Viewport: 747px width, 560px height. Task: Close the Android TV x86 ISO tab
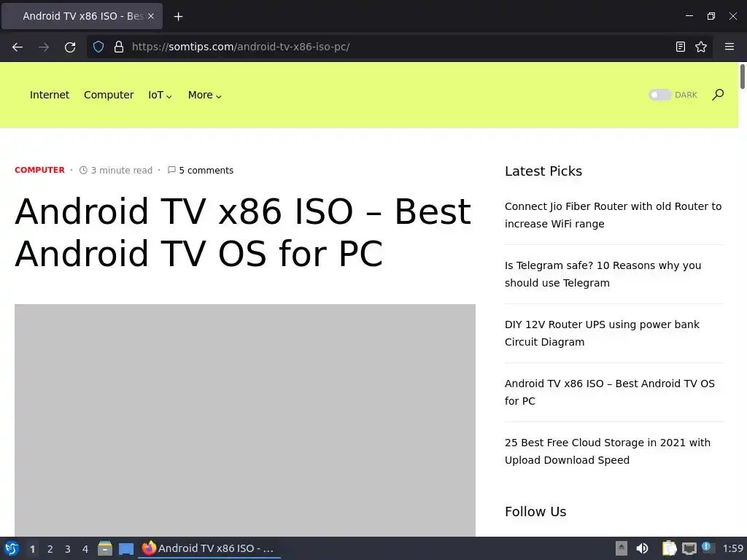click(x=150, y=16)
